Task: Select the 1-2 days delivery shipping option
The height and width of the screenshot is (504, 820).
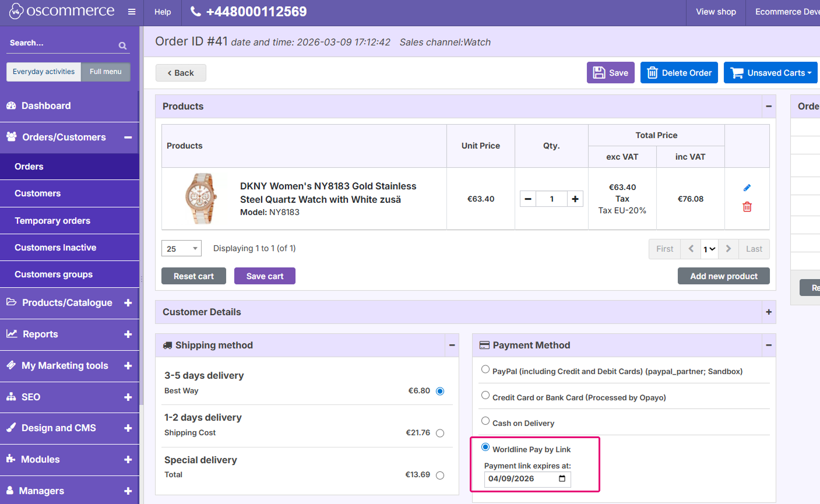Action: (x=440, y=433)
